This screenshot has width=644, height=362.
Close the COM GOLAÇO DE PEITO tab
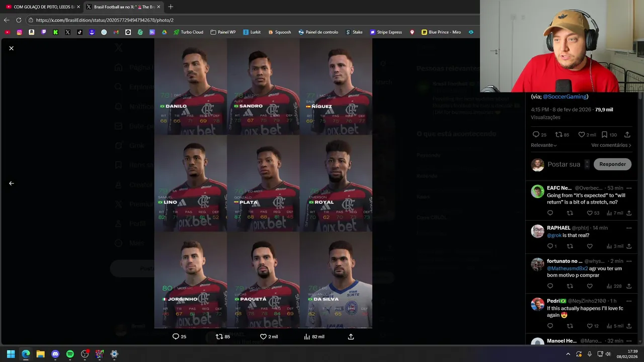[78, 7]
